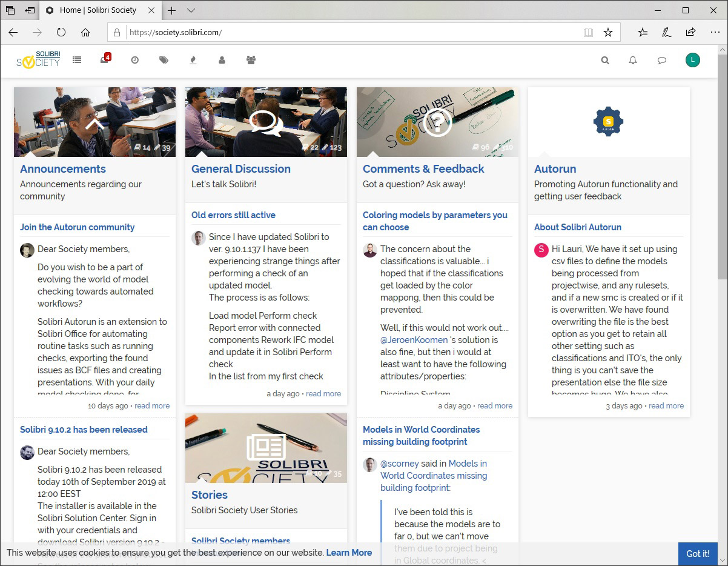Image resolution: width=728 pixels, height=566 pixels.
Task: Open the Tags icon in navbar
Action: 164,60
